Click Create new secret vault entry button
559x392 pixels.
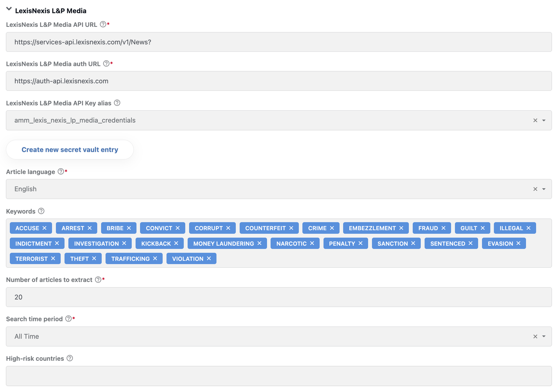(70, 150)
